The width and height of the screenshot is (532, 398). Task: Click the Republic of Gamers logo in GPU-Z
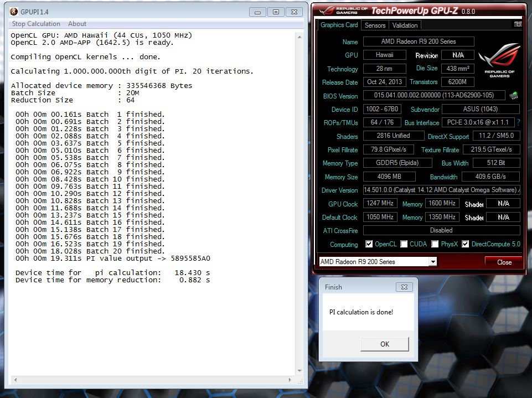tap(499, 60)
